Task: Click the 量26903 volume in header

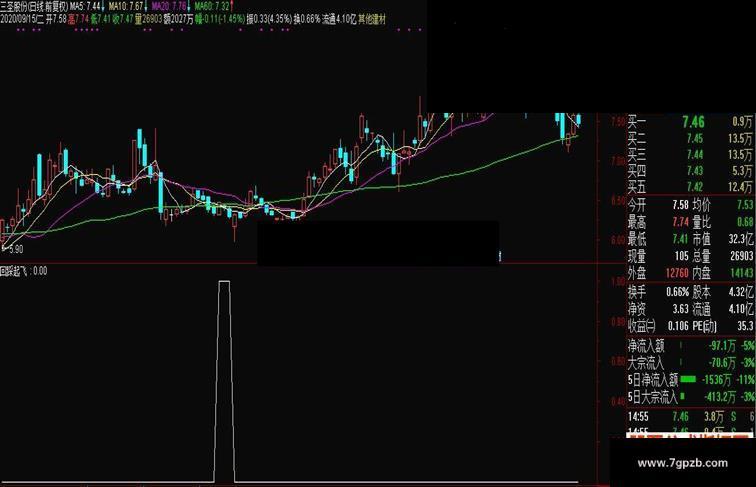Action: point(148,19)
